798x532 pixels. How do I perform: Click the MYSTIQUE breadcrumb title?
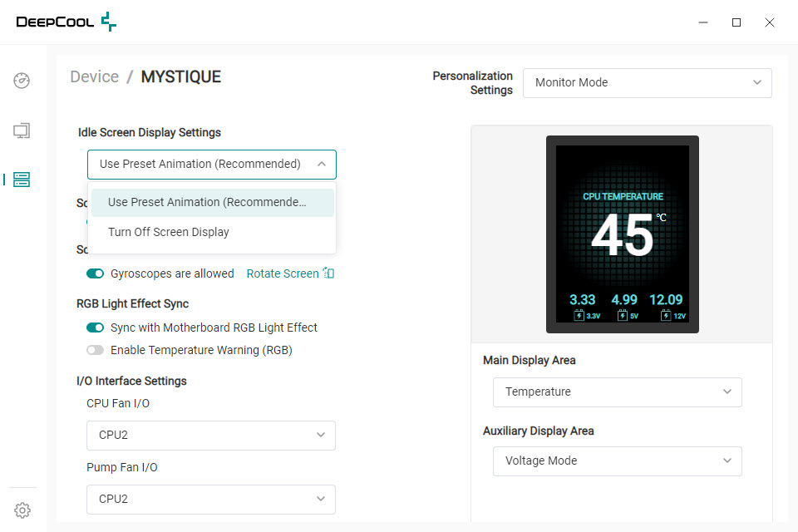181,76
